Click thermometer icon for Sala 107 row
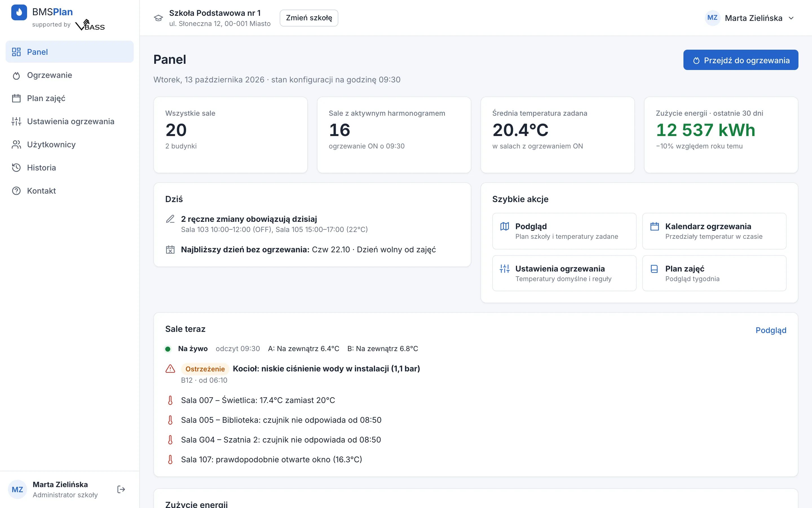Screen dimensions: 812x508 point(171,459)
